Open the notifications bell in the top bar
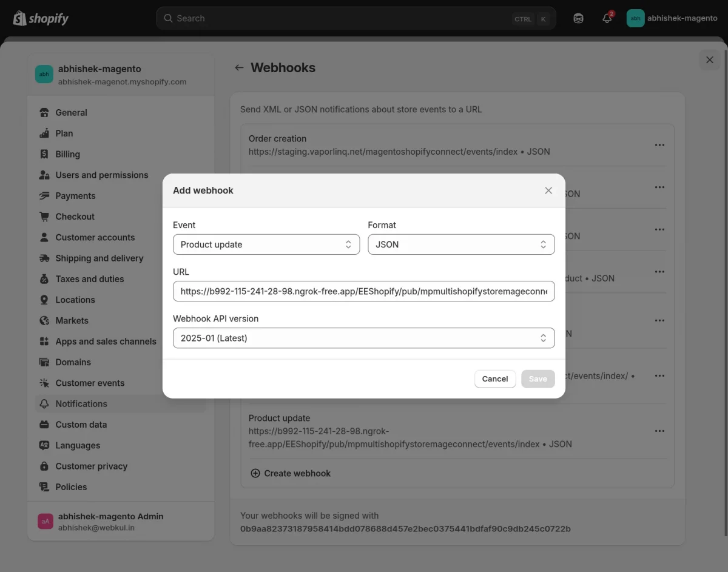Viewport: 728px width, 572px height. [x=607, y=18]
